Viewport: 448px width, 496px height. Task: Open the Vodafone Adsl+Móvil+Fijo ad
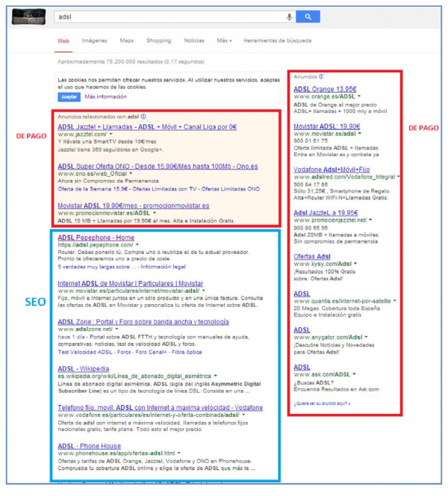332,170
